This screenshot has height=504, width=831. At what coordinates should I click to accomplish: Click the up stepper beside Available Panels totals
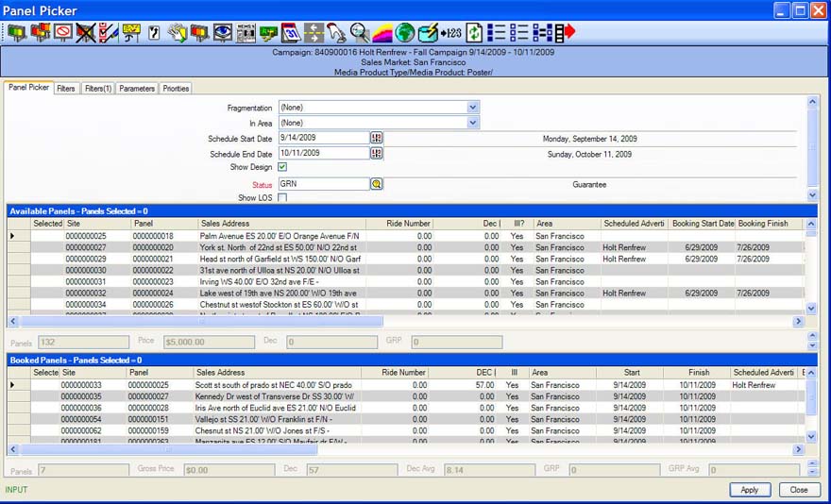812,336
